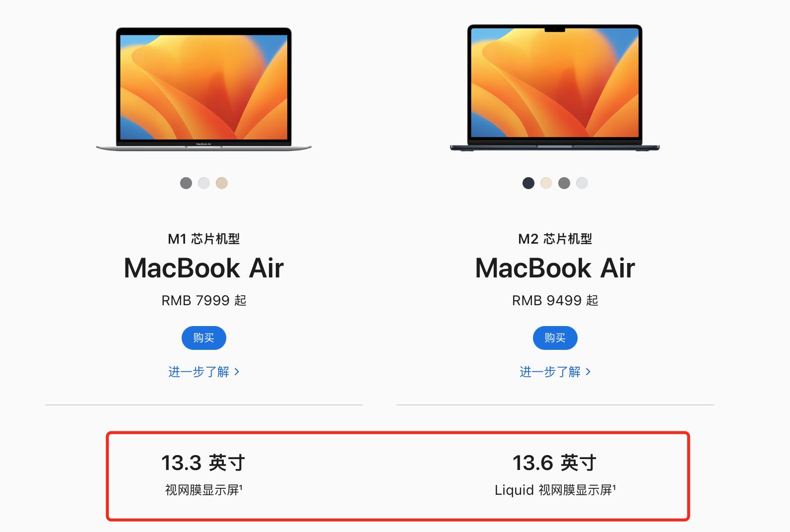Choose the silver color dot under M1 model

204,183
